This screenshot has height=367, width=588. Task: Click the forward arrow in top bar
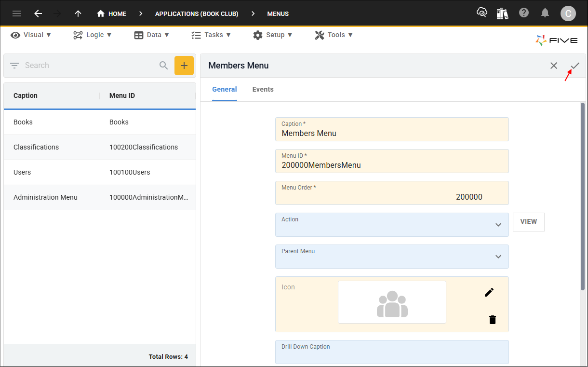point(57,14)
